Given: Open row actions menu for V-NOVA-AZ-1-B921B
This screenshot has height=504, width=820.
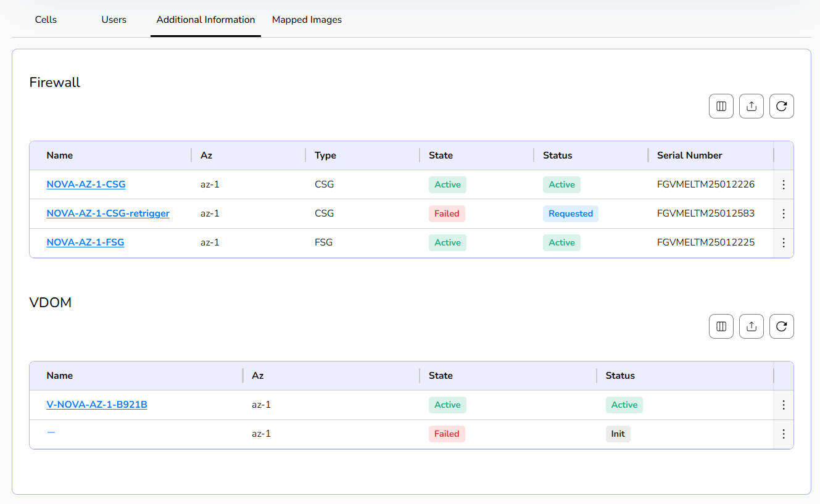Looking at the screenshot, I should [x=783, y=405].
